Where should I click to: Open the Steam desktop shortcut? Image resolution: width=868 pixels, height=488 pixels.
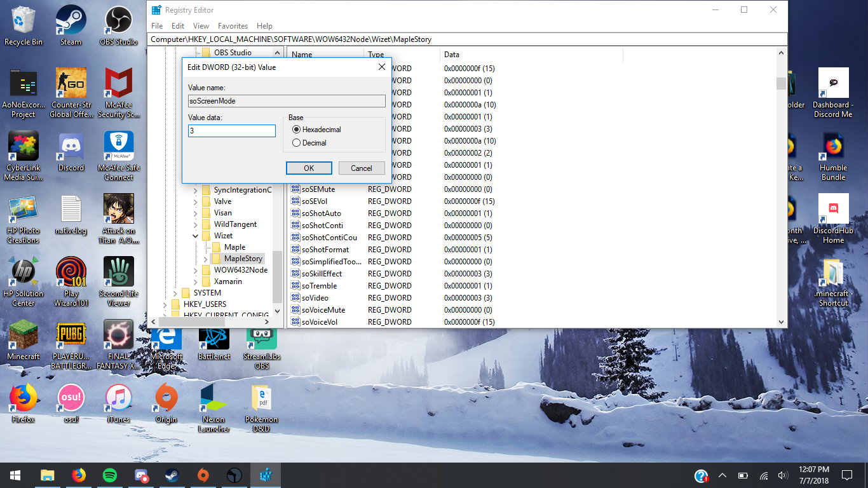click(71, 25)
